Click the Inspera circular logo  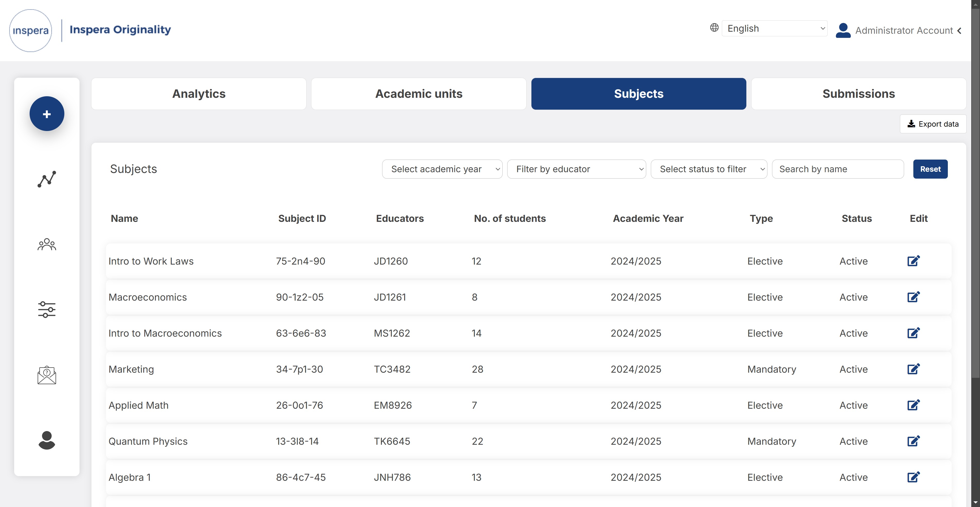pos(30,30)
